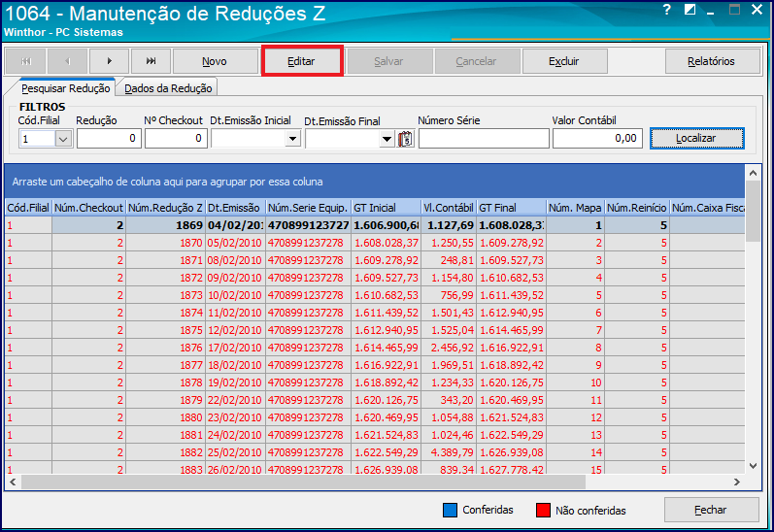Switch to the Pesquisar Redução tab
Viewport: 774px width, 532px height.
66,88
